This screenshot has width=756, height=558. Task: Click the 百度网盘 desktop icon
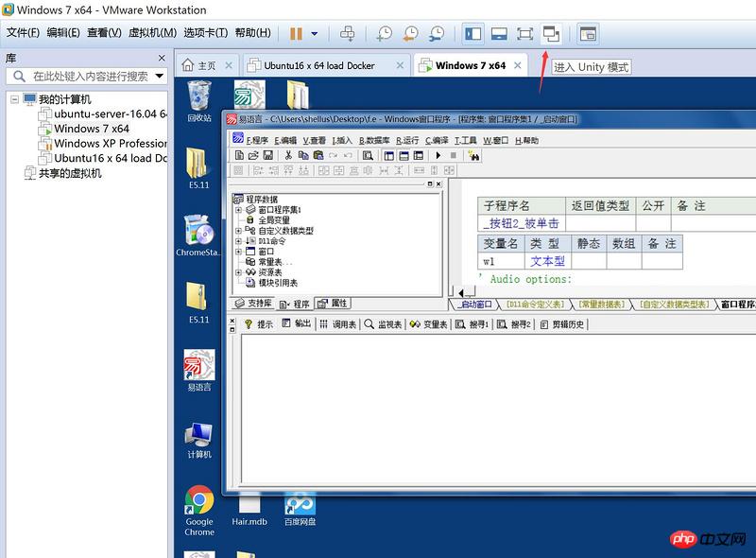tap(300, 509)
